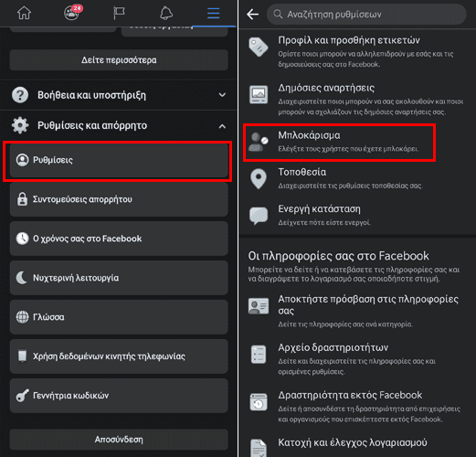Open the Μπλοκάρισμα blocking setting

point(339,143)
